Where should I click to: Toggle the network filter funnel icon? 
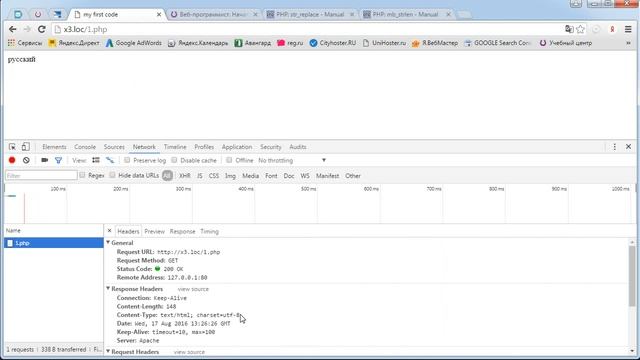pos(58,160)
